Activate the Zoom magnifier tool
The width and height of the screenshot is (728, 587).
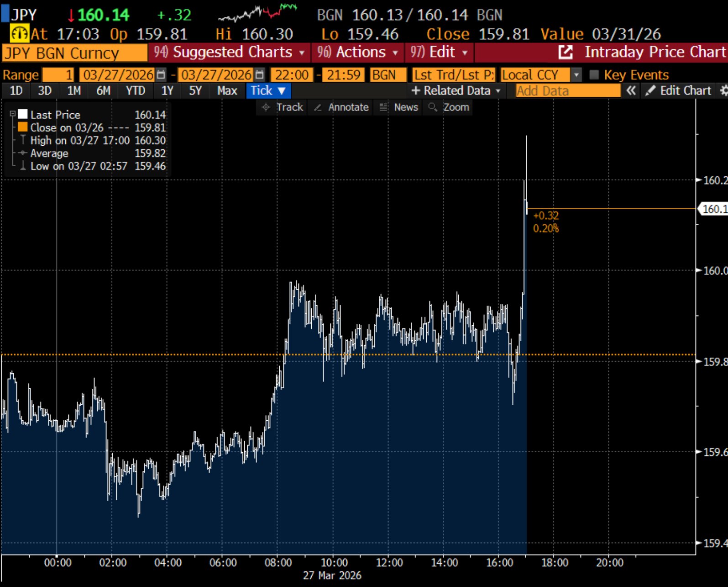point(449,107)
